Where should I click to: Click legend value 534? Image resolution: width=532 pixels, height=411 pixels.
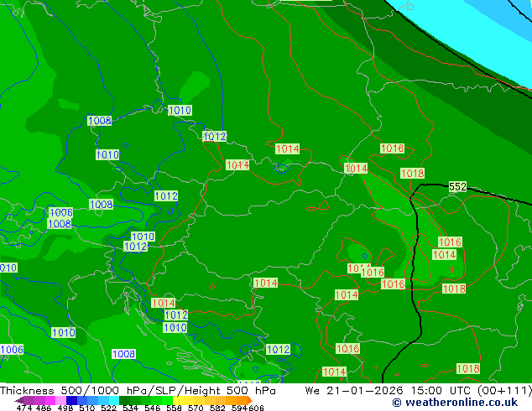coord(130,408)
